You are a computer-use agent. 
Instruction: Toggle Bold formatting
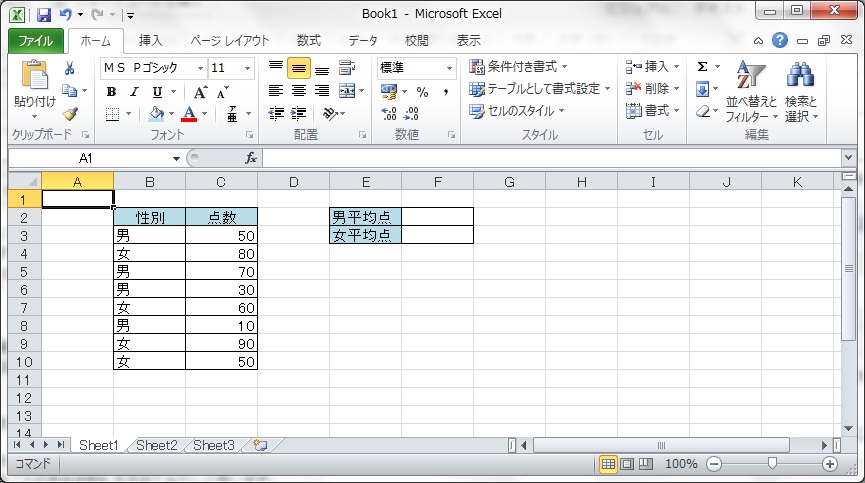pyautogui.click(x=111, y=92)
